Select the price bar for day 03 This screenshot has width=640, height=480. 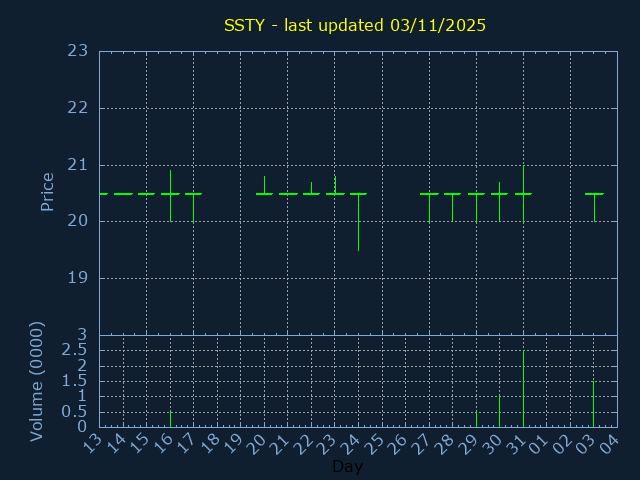[x=594, y=198]
